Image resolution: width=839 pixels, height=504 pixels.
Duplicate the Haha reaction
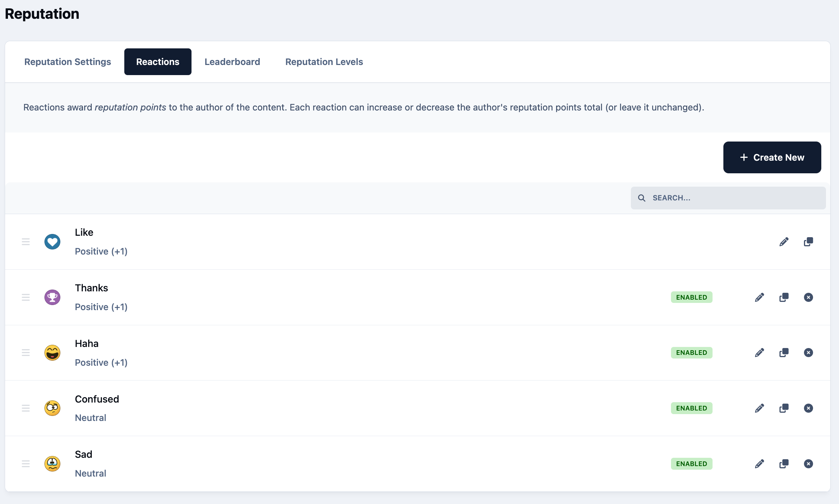pos(784,353)
